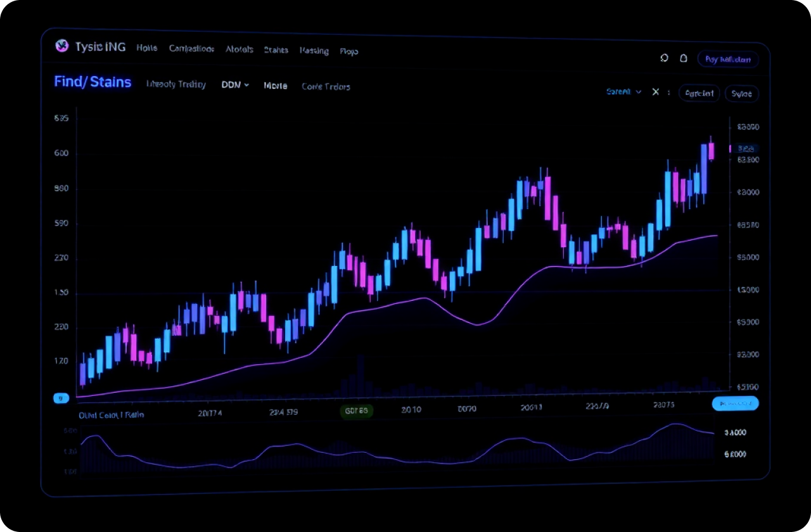
Task: Expand the Sorent sort dropdown
Action: pos(623,92)
